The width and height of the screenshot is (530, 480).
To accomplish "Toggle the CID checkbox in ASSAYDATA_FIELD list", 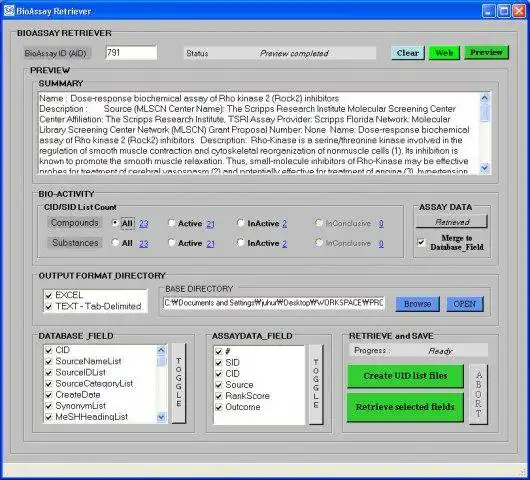I will pyautogui.click(x=218, y=374).
